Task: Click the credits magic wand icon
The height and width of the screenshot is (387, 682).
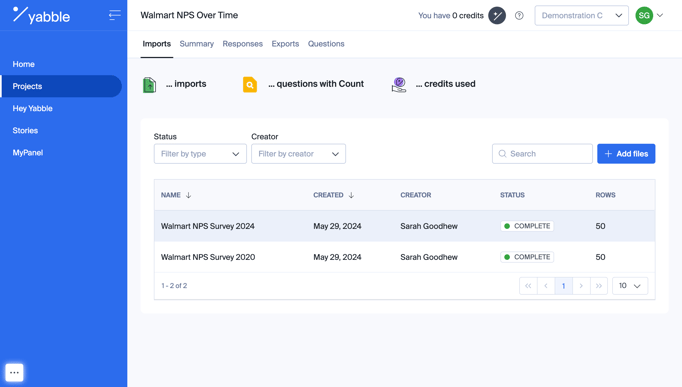Action: coord(497,16)
